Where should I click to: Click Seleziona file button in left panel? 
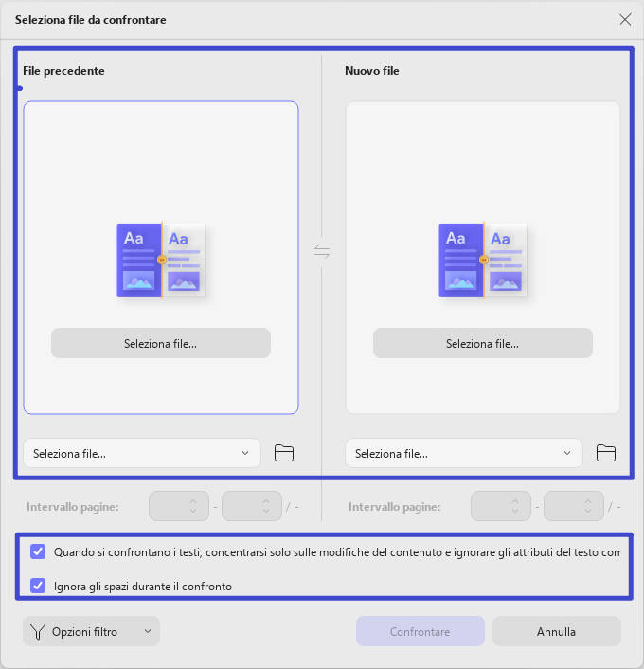[x=161, y=343]
